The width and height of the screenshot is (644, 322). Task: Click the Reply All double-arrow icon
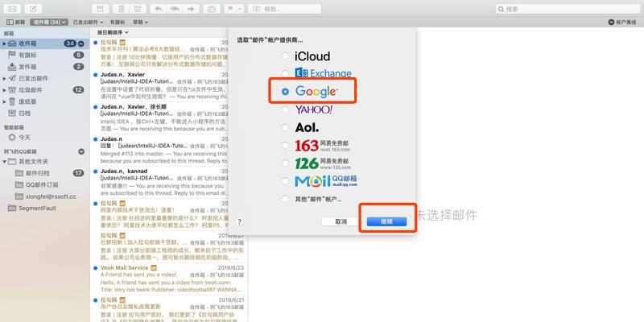[x=175, y=9]
